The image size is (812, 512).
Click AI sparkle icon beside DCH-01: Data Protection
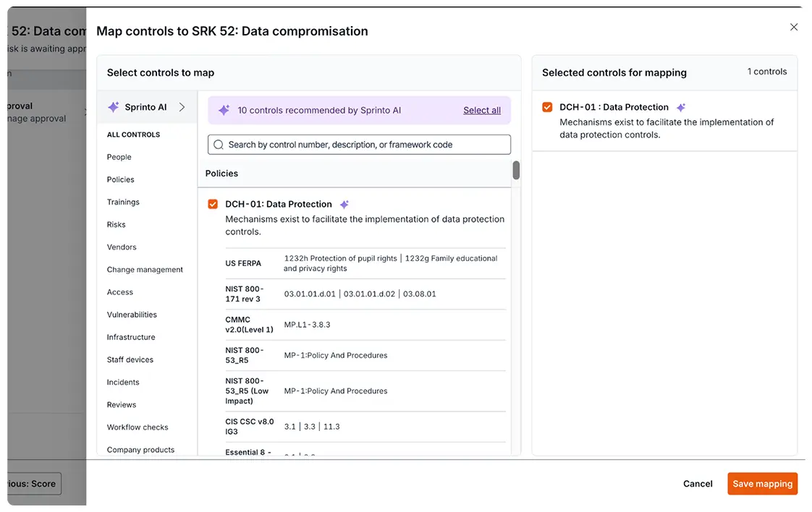tap(344, 205)
